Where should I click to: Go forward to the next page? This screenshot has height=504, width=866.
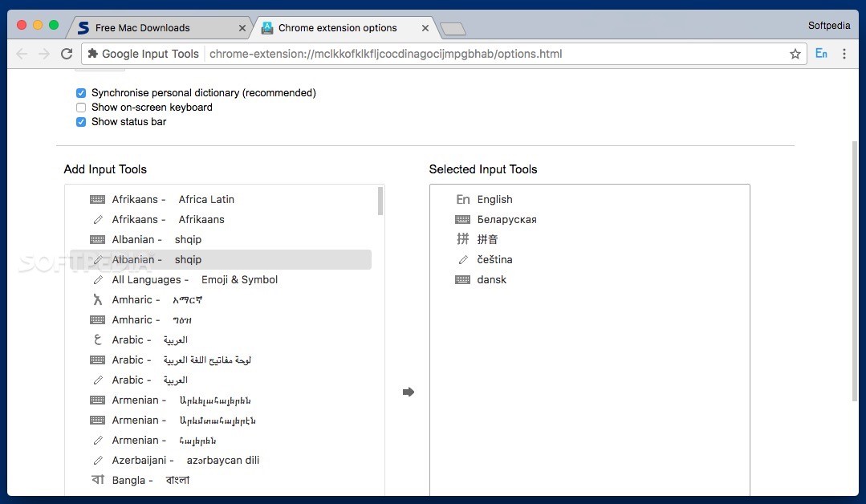coord(44,54)
